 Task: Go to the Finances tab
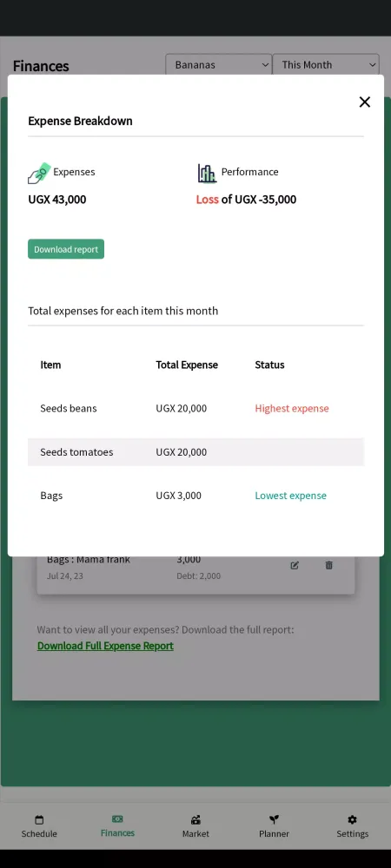[117, 826]
